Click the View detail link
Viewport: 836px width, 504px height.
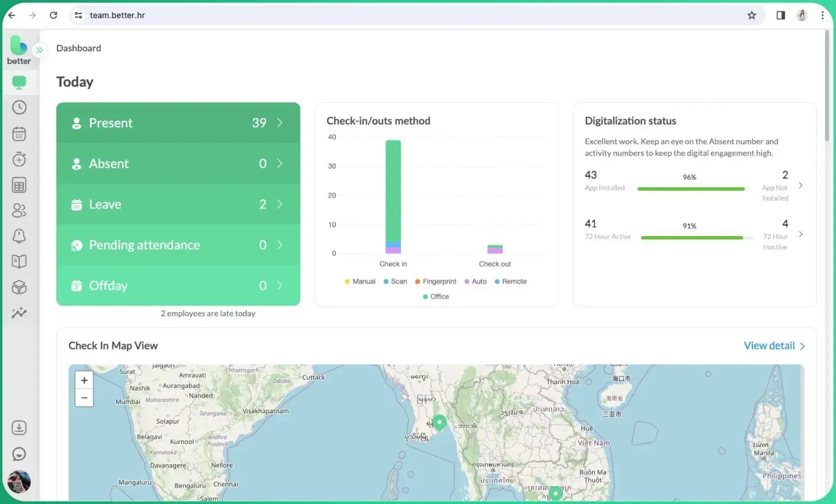(x=774, y=346)
